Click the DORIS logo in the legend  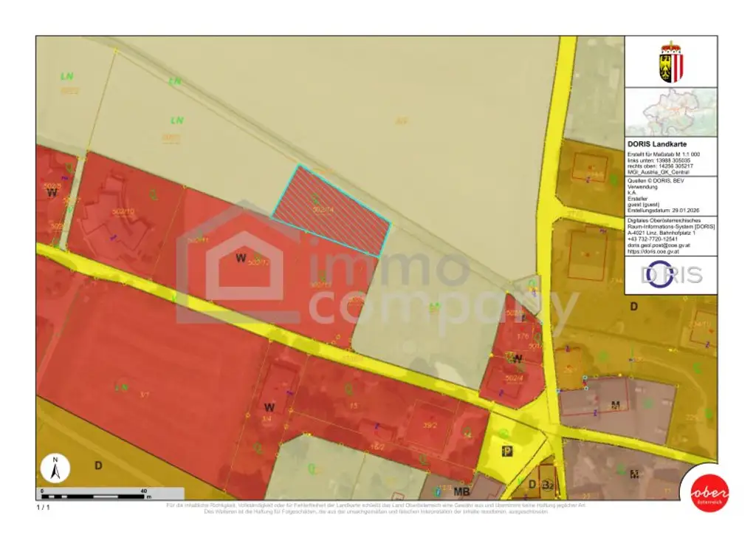(670, 275)
